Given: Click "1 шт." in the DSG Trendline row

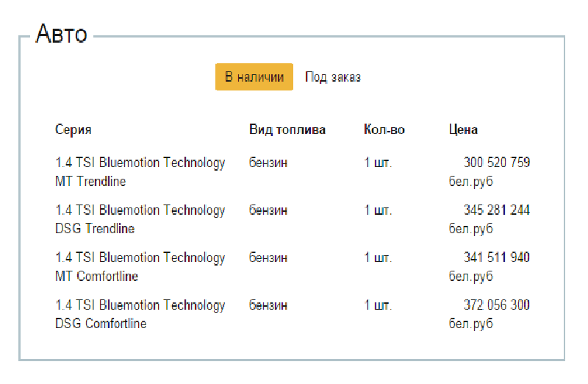Looking at the screenshot, I should pos(378,210).
